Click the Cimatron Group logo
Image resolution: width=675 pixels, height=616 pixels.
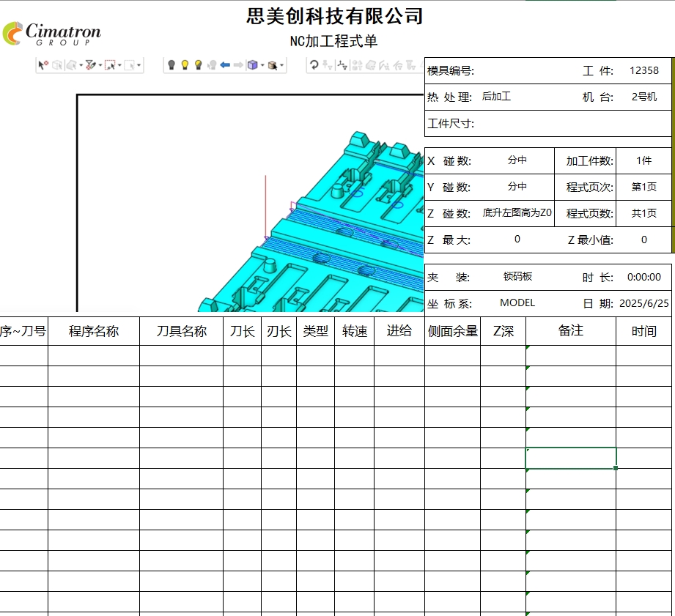(x=51, y=34)
